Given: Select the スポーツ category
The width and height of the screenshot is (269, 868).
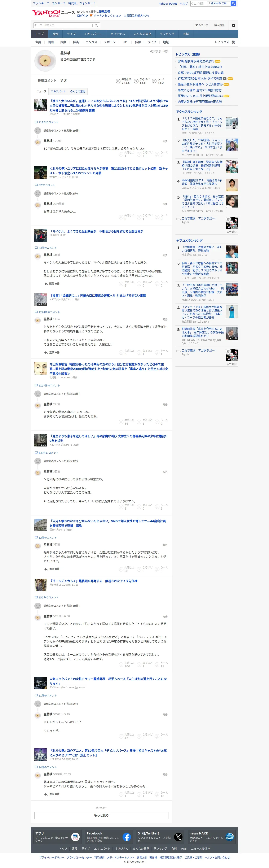Looking at the screenshot, I should coord(110,43).
